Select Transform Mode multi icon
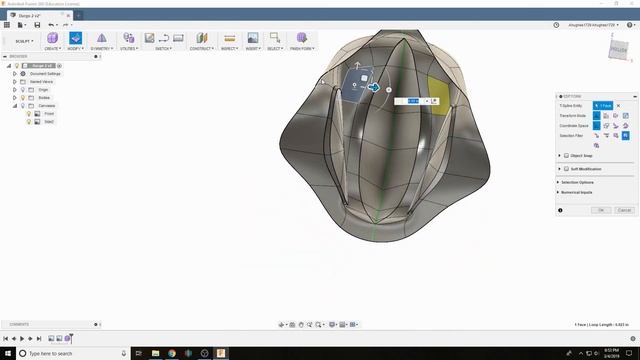The image size is (640, 360). (x=597, y=116)
